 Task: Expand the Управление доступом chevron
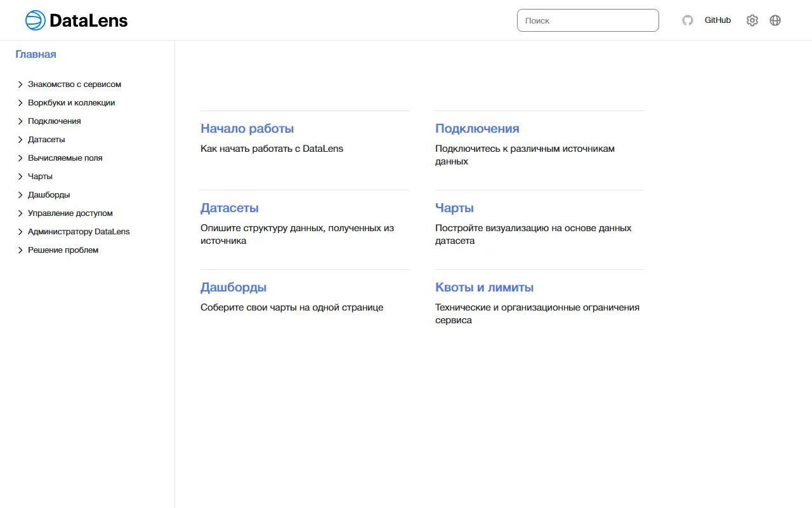20,213
